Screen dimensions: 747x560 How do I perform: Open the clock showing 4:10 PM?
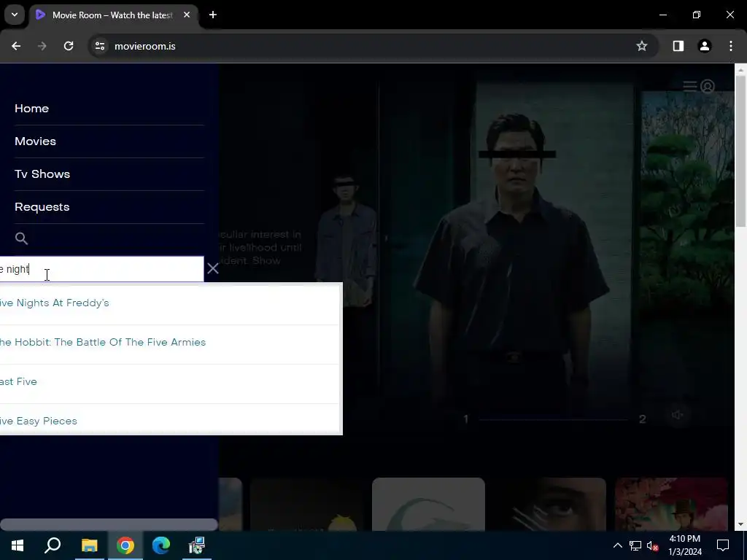685,545
